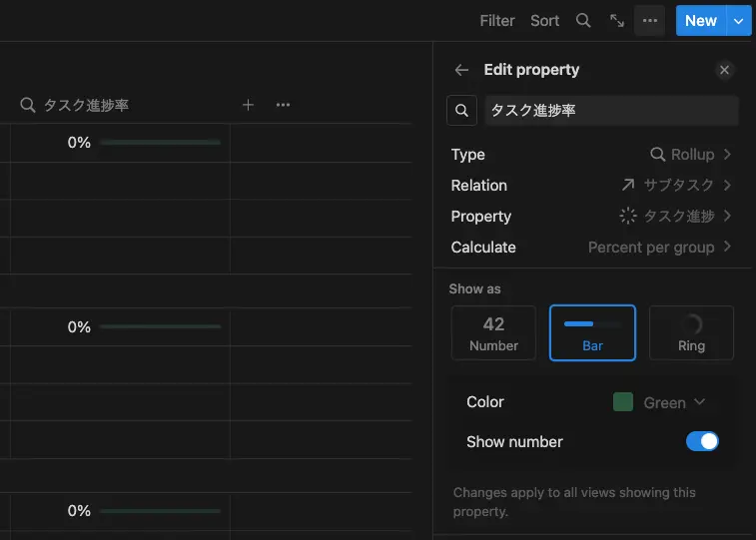
Task: Click the property name field タスク進捗率
Action: (611, 111)
